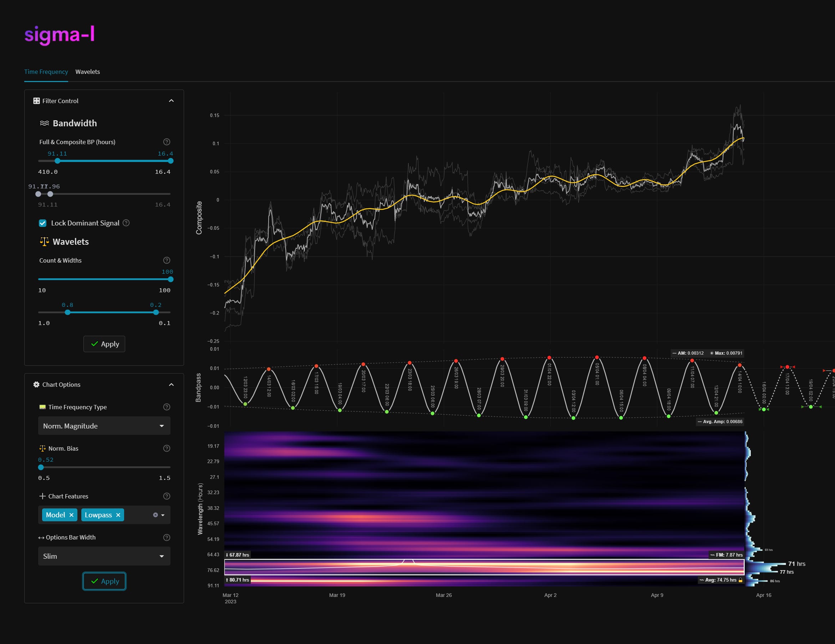This screenshot has height=644, width=835.
Task: Click the Bandwidth waves icon
Action: [45, 123]
